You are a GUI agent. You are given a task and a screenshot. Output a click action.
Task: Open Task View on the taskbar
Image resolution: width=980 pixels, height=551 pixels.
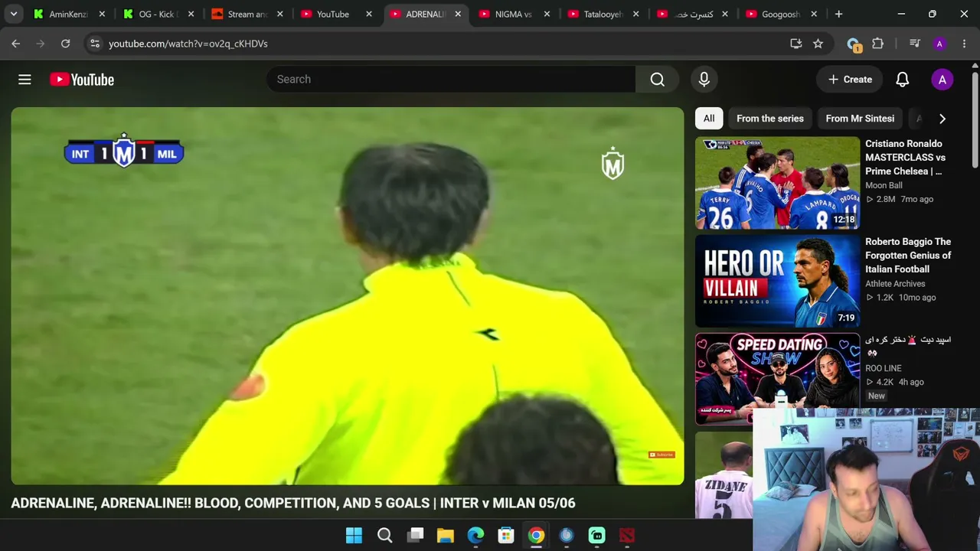pos(415,536)
